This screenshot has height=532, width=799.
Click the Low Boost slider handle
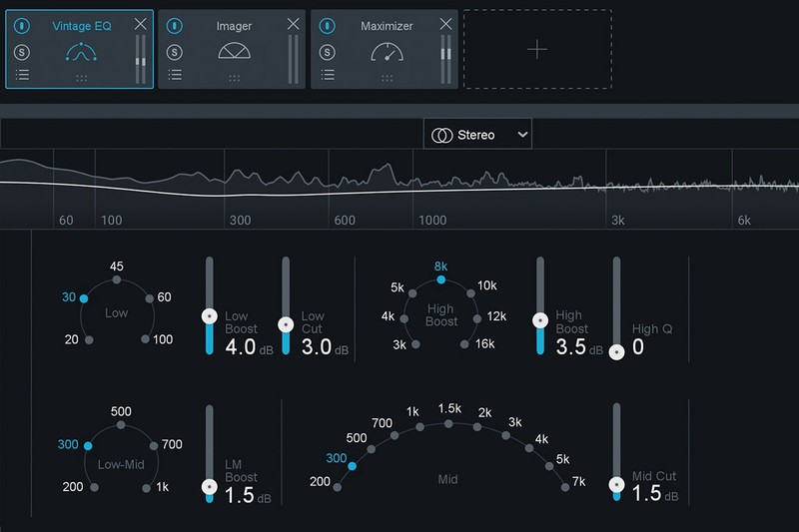[210, 315]
